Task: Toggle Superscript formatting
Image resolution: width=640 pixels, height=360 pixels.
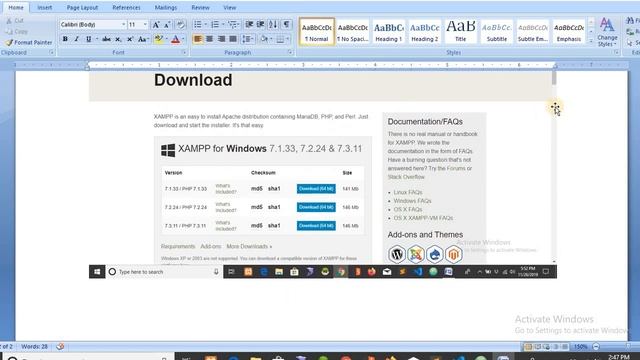Action: point(130,39)
